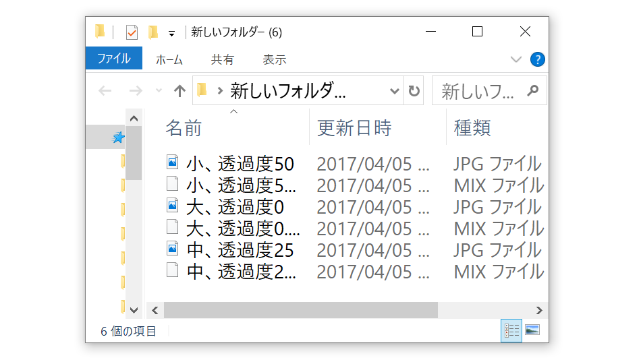Select the file 大、透過度0 JPG

click(235, 208)
